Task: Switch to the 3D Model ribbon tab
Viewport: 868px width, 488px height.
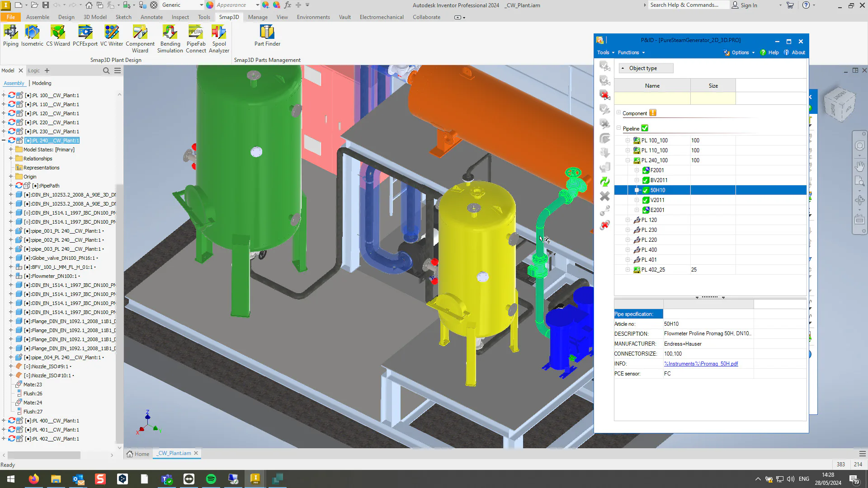Action: coord(95,17)
